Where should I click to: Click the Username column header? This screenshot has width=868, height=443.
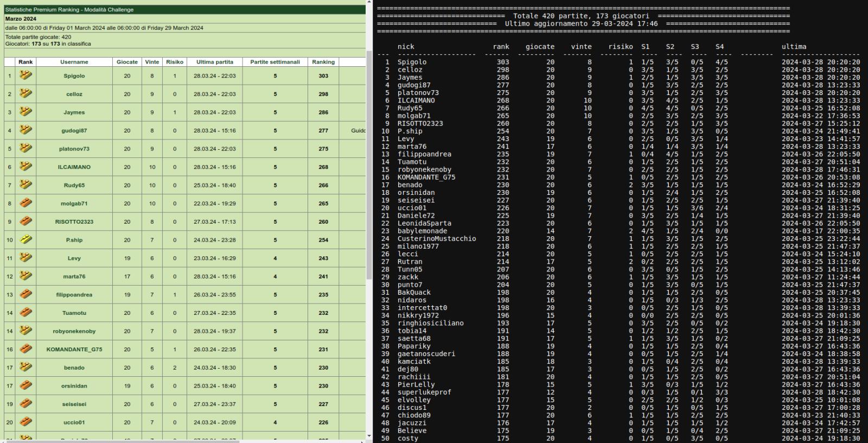pyautogui.click(x=74, y=62)
